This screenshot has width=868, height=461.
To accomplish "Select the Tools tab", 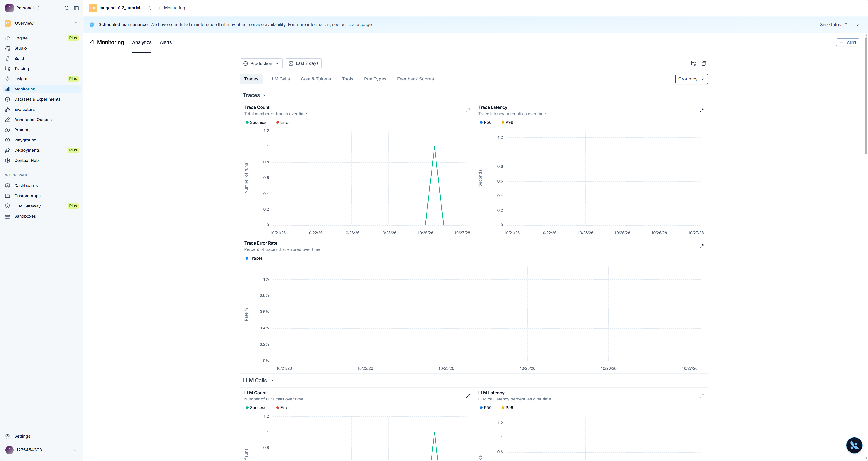I will point(347,79).
